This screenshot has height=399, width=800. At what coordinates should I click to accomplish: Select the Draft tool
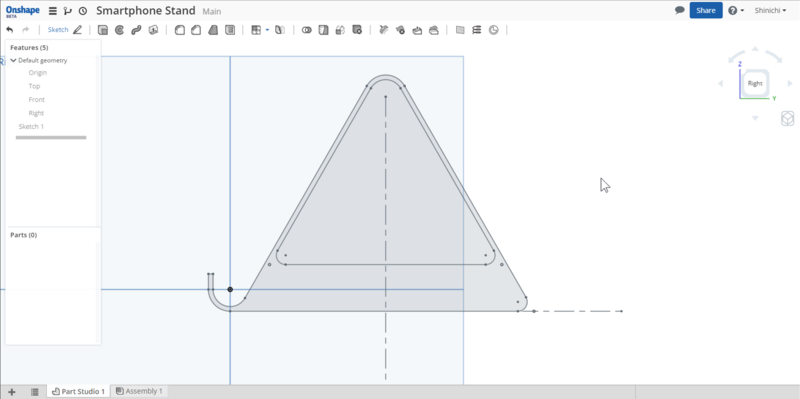tap(213, 30)
